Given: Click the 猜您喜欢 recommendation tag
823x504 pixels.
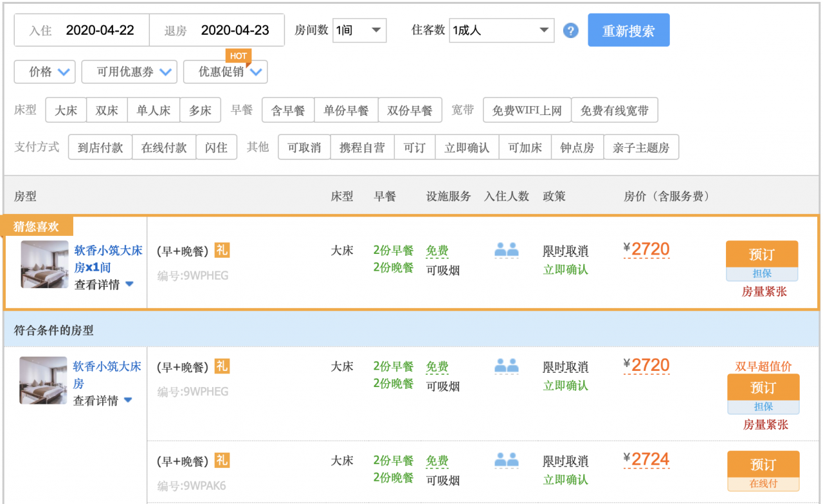Looking at the screenshot, I should (37, 227).
